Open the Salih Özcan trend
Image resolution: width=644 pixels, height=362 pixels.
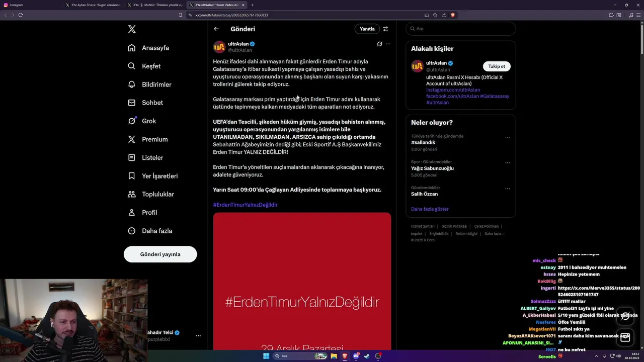tap(424, 194)
